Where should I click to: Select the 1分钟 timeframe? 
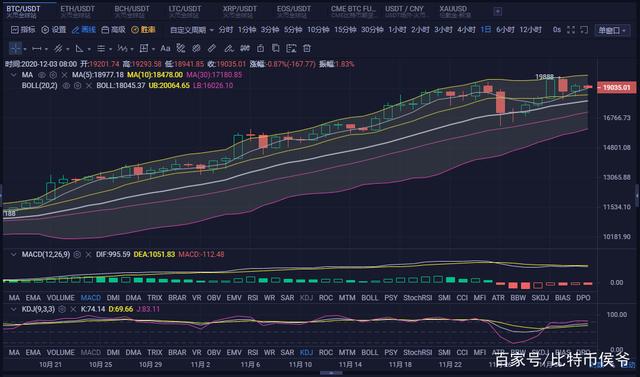point(247,30)
